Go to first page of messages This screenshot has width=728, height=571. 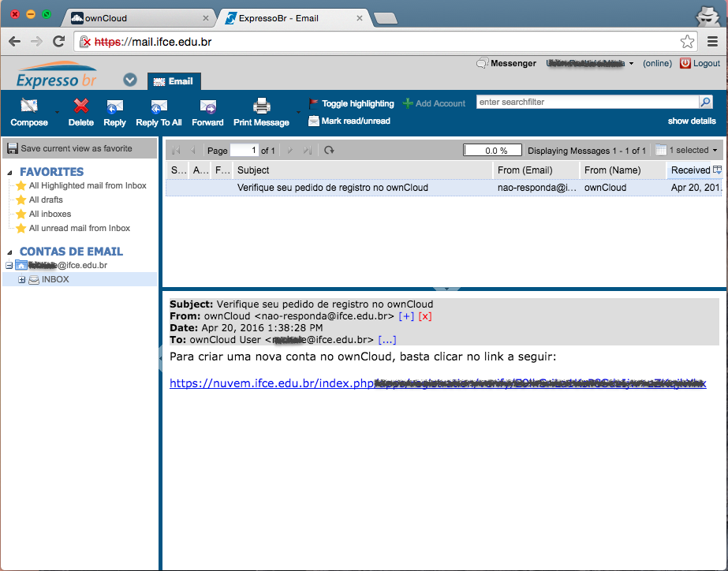tap(176, 151)
